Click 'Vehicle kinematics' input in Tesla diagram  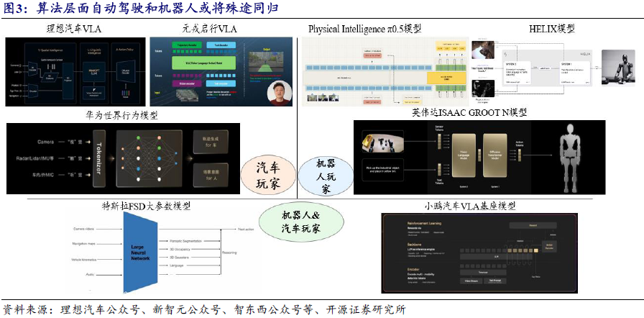[x=85, y=260]
